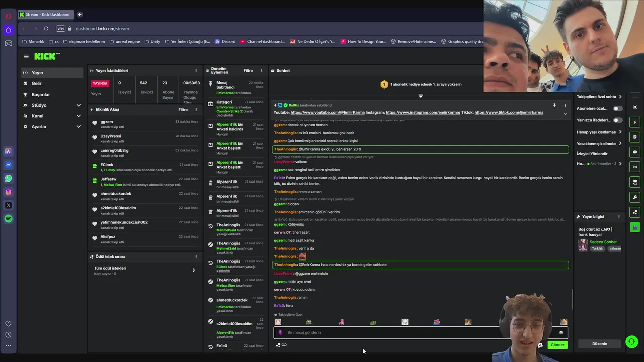
Task: Open Opera GX gamepad sidebar icon
Action: pyautogui.click(x=8, y=43)
